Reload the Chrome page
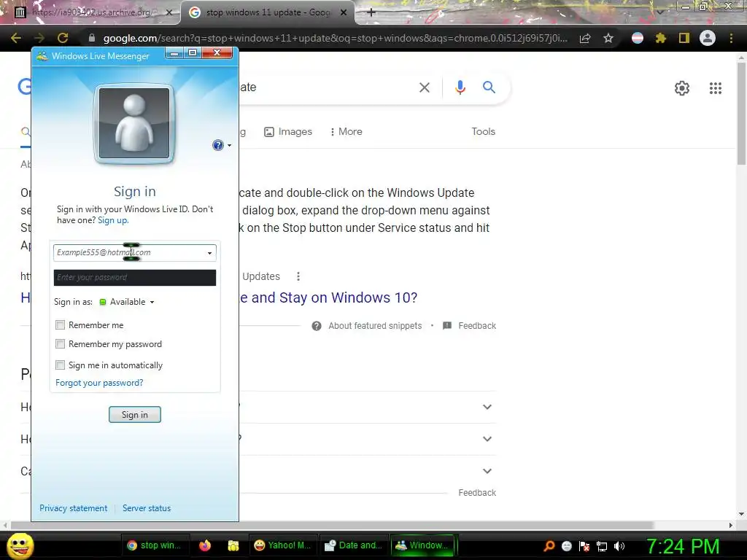Viewport: 747px width, 560px height. [63, 38]
